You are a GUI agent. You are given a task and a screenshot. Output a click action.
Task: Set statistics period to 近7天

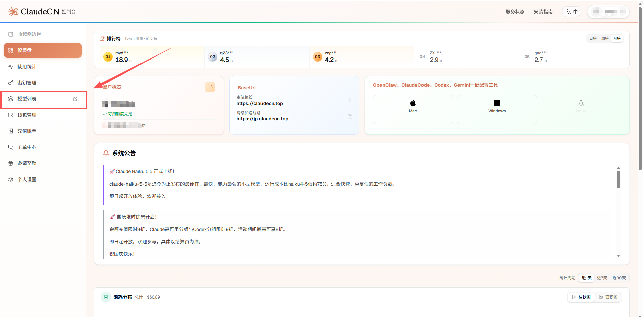(x=602, y=278)
